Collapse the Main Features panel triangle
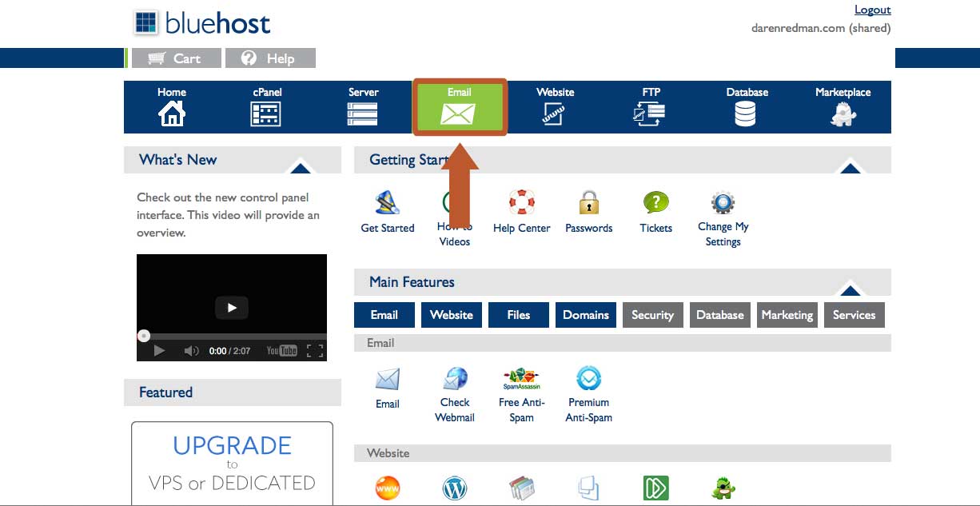Screen dimensions: 980x506 pyautogui.click(x=850, y=290)
